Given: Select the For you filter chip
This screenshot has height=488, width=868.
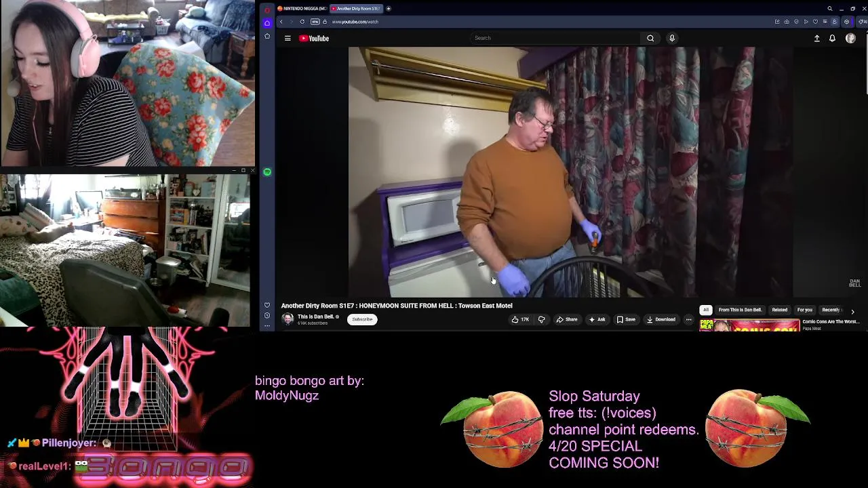Looking at the screenshot, I should click(x=804, y=310).
